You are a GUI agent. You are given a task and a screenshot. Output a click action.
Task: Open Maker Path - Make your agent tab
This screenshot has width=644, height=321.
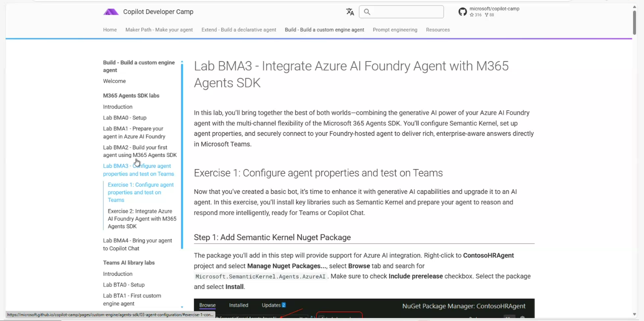(x=159, y=30)
